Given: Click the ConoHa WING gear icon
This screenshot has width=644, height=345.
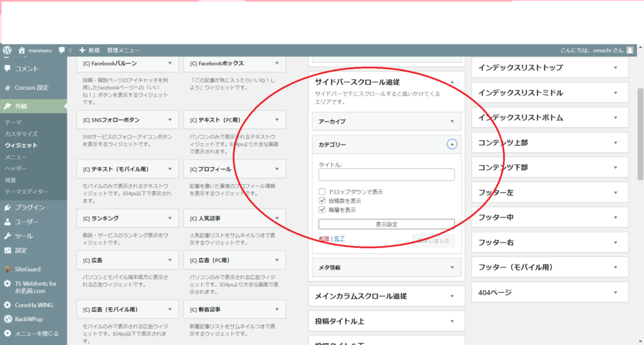Looking at the screenshot, I should (8, 305).
